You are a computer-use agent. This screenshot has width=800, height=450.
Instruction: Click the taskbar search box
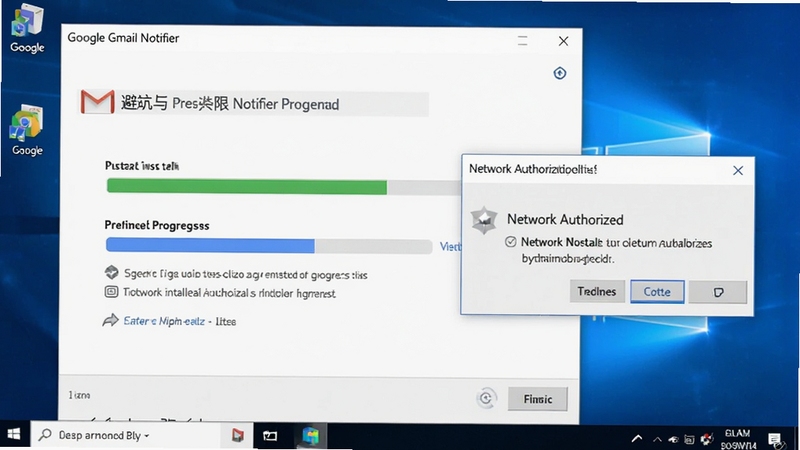[x=125, y=435]
